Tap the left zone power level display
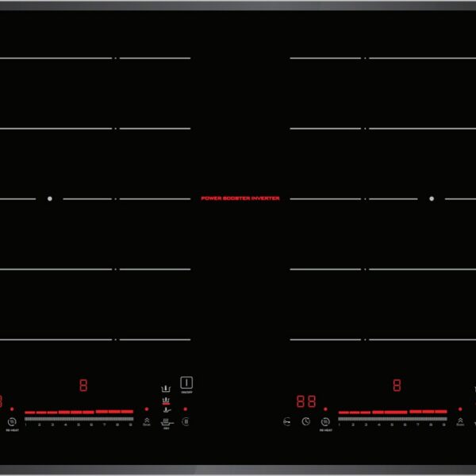Image resolution: width=476 pixels, height=476 pixels. (83, 386)
